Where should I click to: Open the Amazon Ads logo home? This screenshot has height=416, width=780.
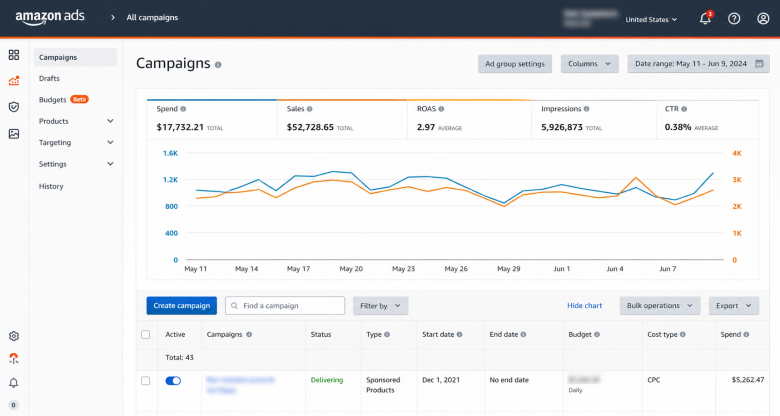click(x=50, y=17)
